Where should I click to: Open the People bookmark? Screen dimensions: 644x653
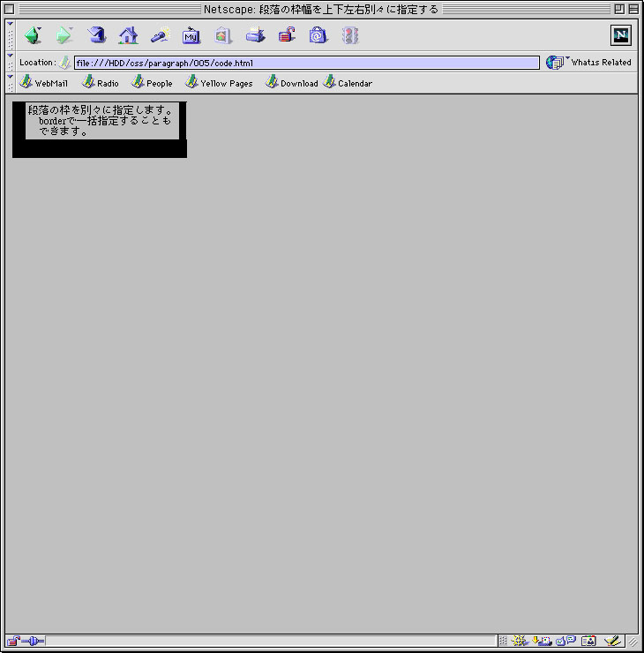tap(152, 82)
